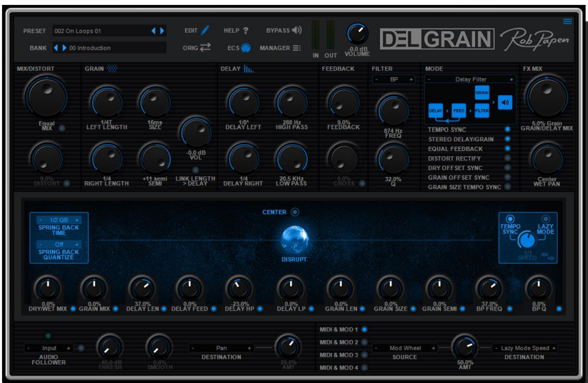Image resolution: width=588 pixels, height=383 pixels.
Task: Select next bank arrow
Action: pos(64,48)
